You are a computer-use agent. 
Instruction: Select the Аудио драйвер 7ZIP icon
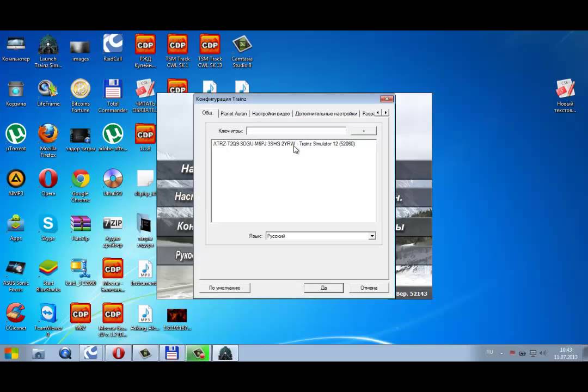point(113,231)
